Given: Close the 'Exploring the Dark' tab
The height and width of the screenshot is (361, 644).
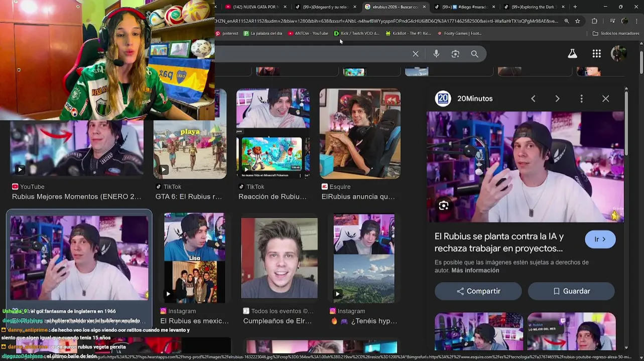Looking at the screenshot, I should click(563, 7).
